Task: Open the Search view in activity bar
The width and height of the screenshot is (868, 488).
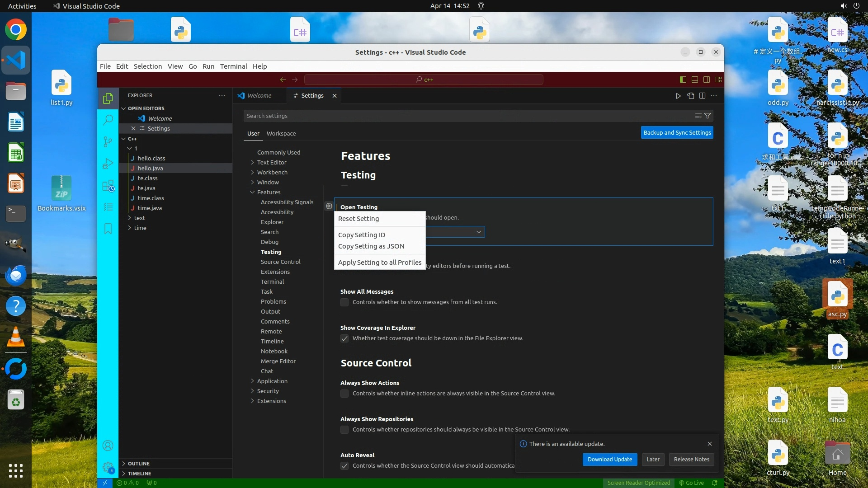Action: [x=108, y=120]
